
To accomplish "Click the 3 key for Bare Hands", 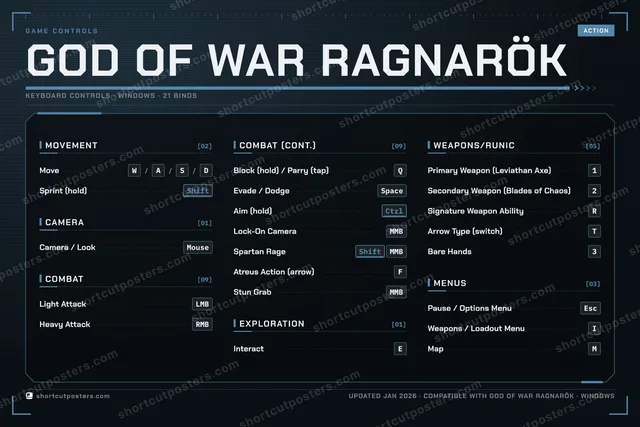I will [x=594, y=251].
